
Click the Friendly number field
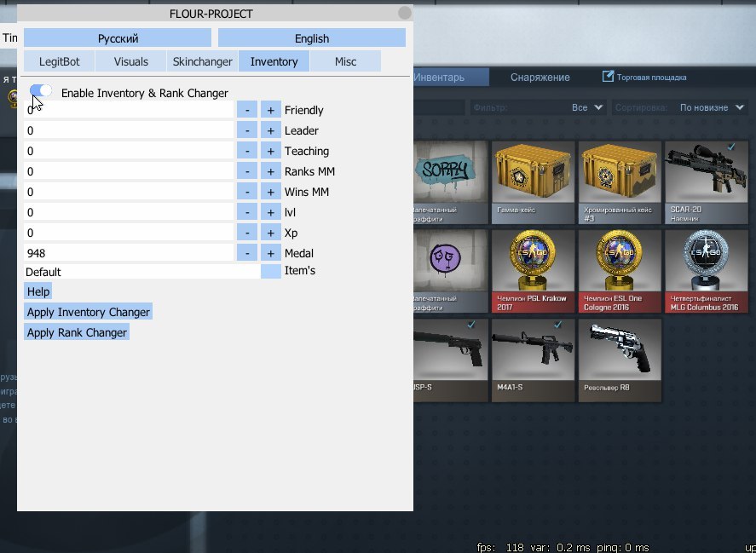129,110
